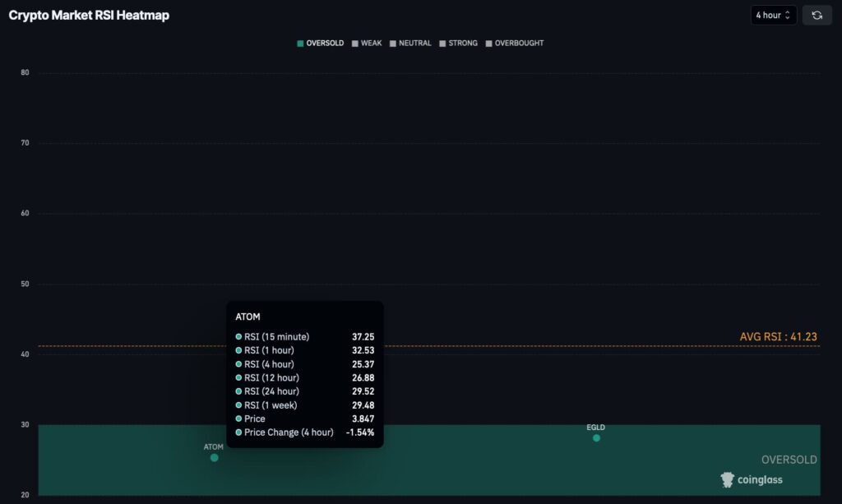Click the refresh icon button
The width and height of the screenshot is (842, 504).
click(817, 15)
